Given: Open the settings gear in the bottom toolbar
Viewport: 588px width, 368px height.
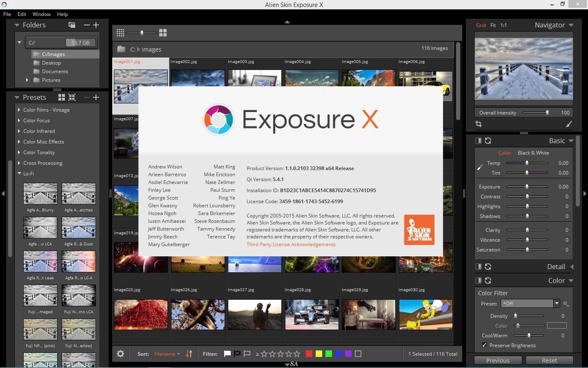Looking at the screenshot, I should tap(120, 354).
